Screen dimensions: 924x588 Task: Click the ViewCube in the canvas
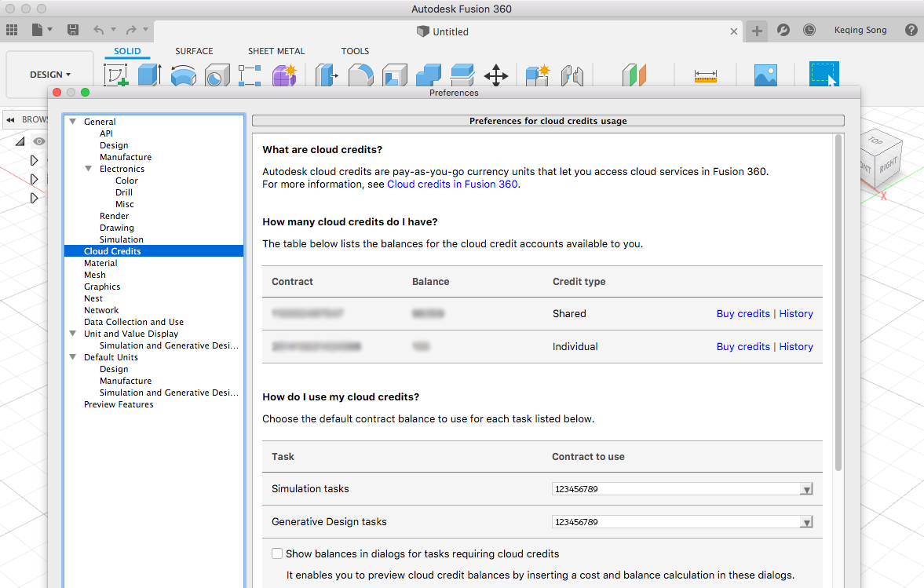tap(882, 159)
